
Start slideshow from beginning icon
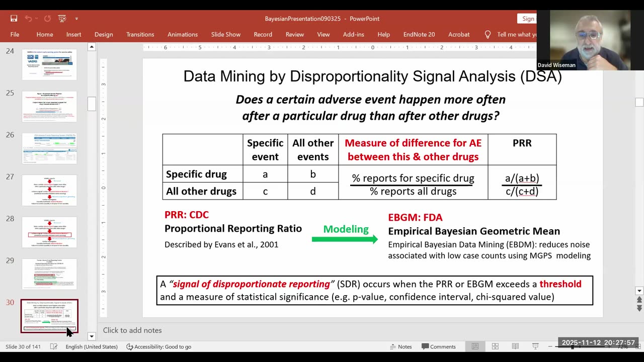click(62, 19)
